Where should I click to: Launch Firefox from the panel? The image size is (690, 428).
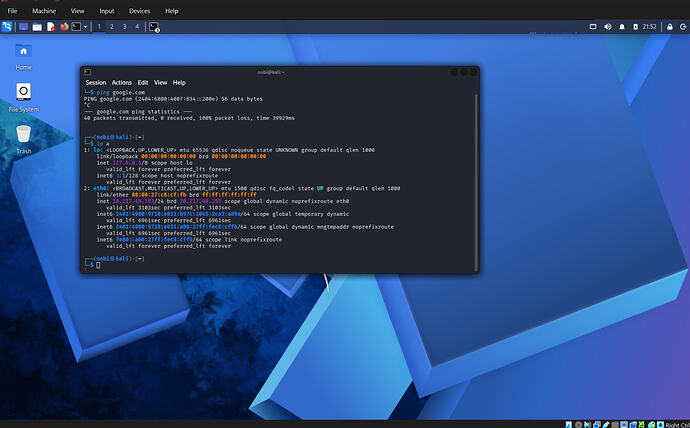tap(64, 27)
